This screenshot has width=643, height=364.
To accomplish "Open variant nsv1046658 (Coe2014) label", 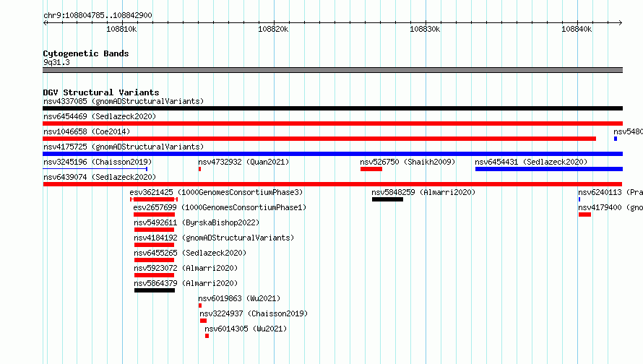I will tap(87, 131).
